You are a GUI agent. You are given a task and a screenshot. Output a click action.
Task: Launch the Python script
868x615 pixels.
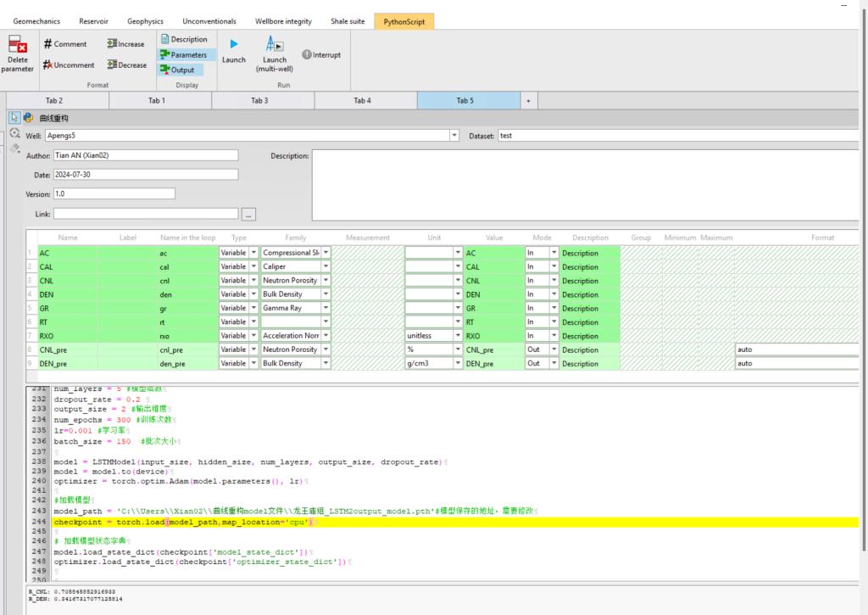(x=233, y=44)
